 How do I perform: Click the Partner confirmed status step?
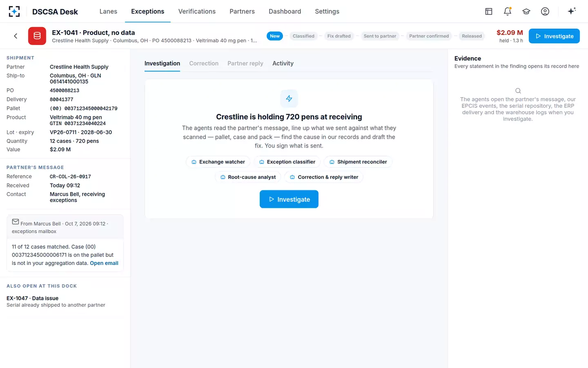429,36
